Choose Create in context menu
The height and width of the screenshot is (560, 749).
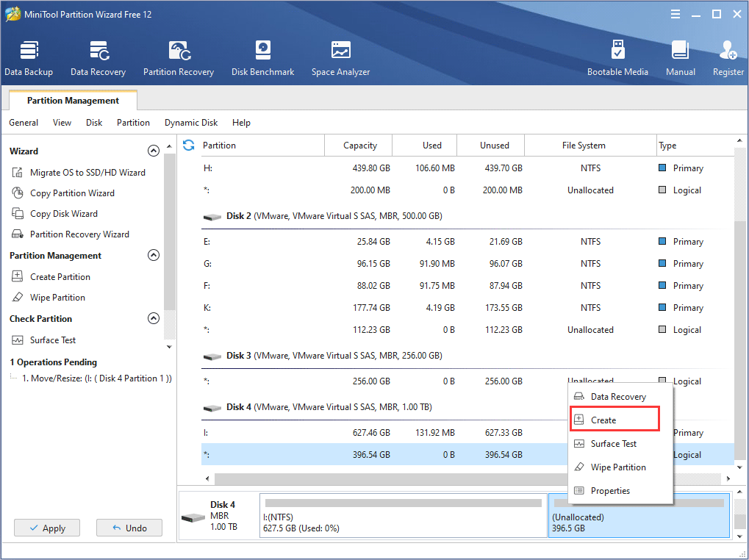tap(614, 419)
